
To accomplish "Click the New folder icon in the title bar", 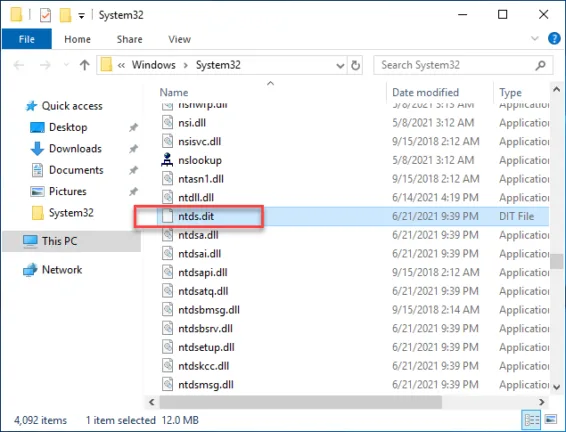I will click(65, 15).
